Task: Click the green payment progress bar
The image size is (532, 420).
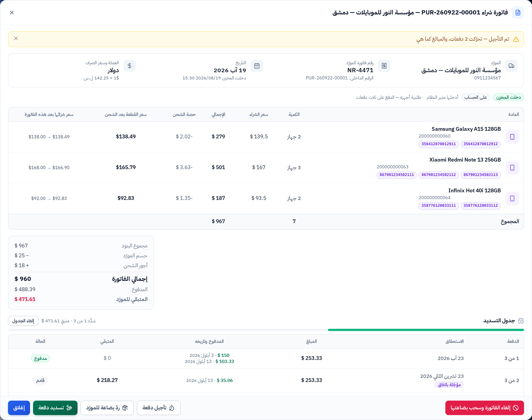Action: tap(426, 330)
